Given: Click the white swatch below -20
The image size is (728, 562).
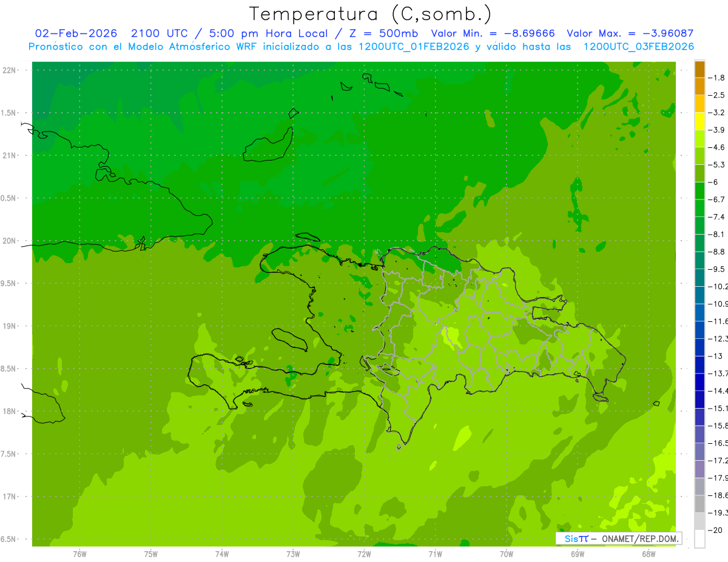Looking at the screenshot, I should point(699,538).
